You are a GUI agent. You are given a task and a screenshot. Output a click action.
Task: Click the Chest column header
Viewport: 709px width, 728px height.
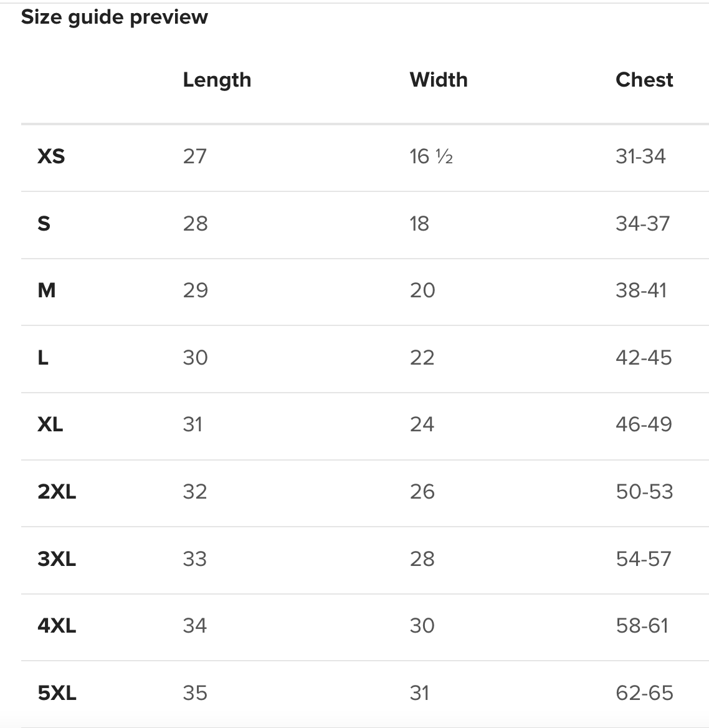[x=644, y=80]
